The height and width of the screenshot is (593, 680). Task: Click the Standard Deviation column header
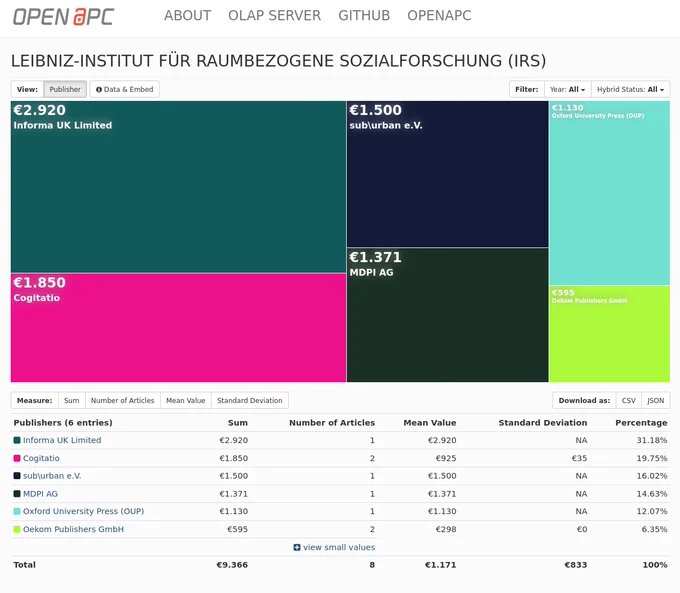543,423
